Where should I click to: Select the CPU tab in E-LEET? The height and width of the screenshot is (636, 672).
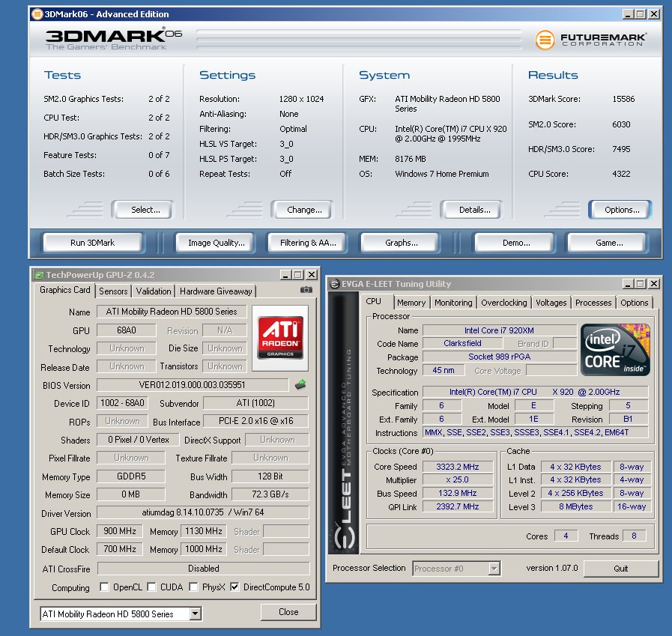(373, 301)
